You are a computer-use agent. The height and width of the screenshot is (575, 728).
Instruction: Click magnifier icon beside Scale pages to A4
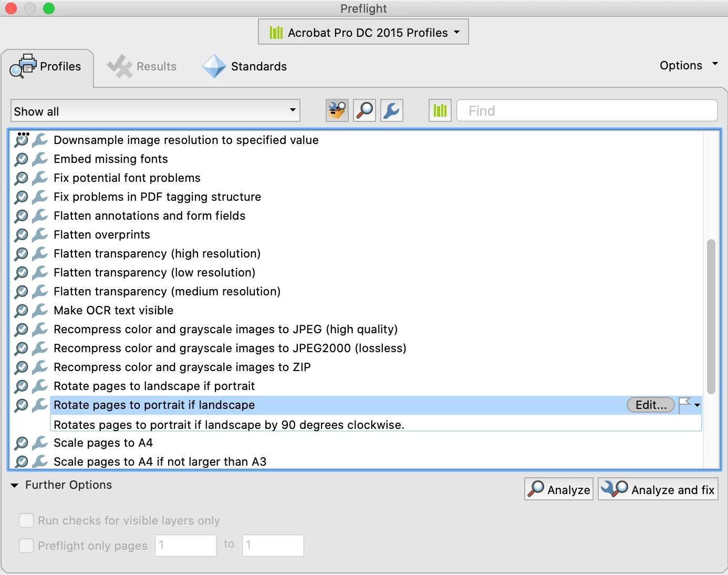click(21, 443)
